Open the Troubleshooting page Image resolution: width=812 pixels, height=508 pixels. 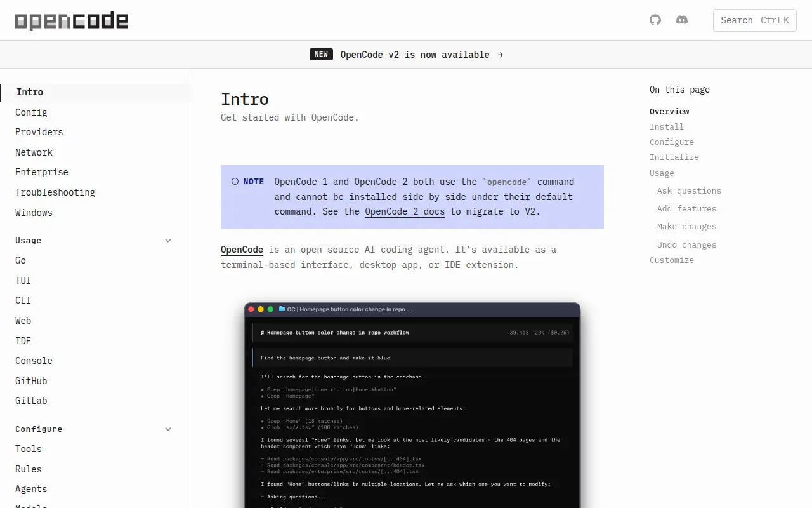(x=55, y=192)
